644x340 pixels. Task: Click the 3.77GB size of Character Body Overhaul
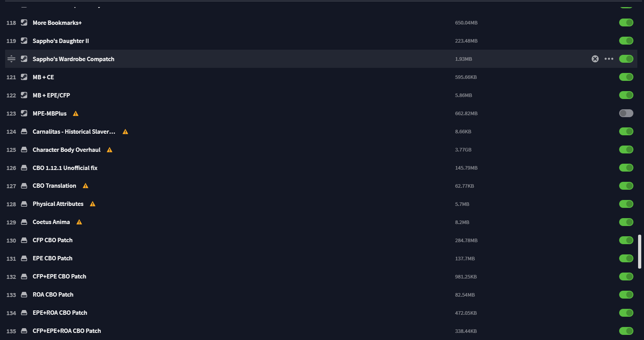[x=463, y=150]
